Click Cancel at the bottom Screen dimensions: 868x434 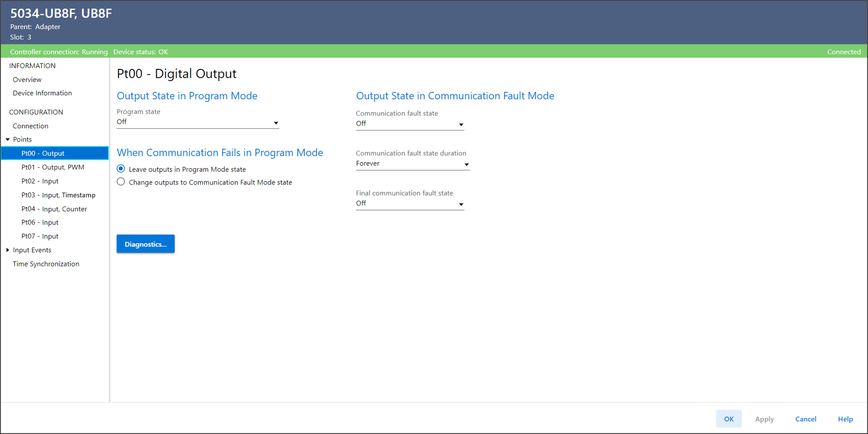(805, 419)
